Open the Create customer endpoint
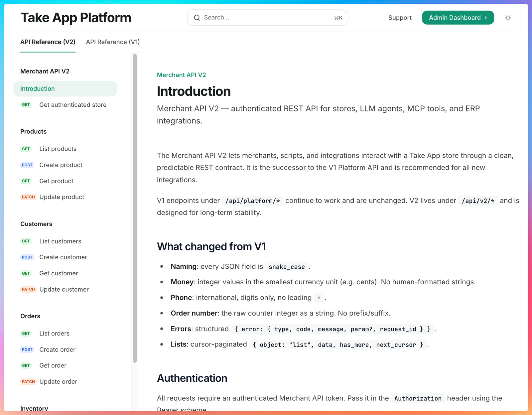 pos(63,257)
